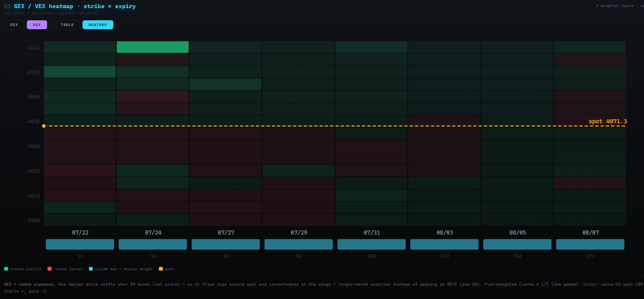
Task: Click the 08/03 expiry weight bar
Action: pyautogui.click(x=445, y=244)
